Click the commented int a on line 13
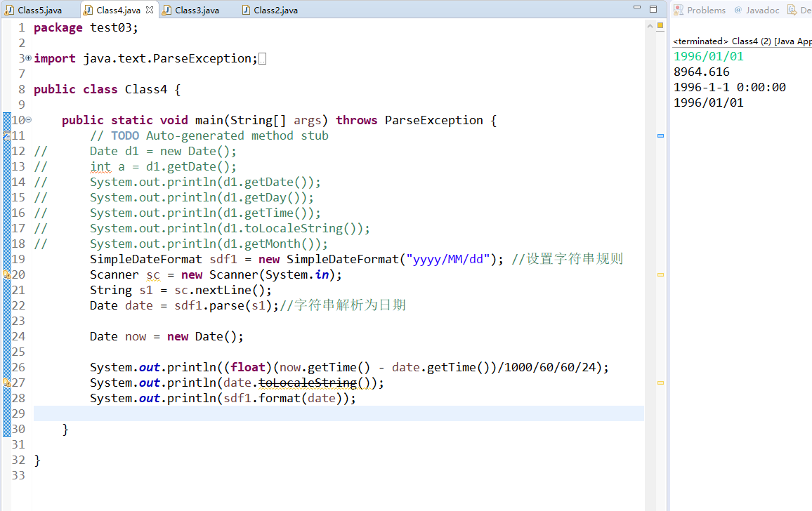This screenshot has height=511, width=812. click(x=107, y=167)
